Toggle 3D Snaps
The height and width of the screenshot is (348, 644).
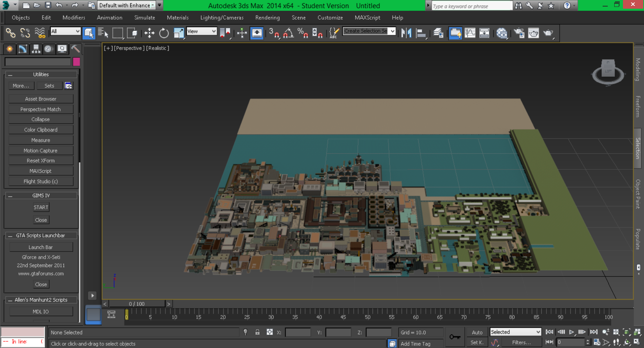(274, 33)
